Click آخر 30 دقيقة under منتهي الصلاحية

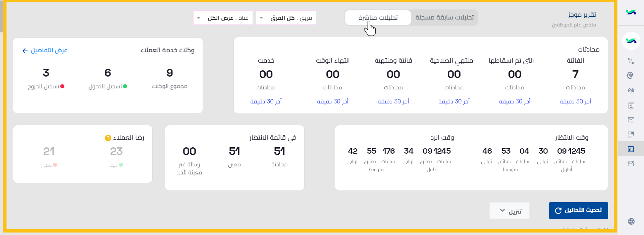click(x=454, y=101)
